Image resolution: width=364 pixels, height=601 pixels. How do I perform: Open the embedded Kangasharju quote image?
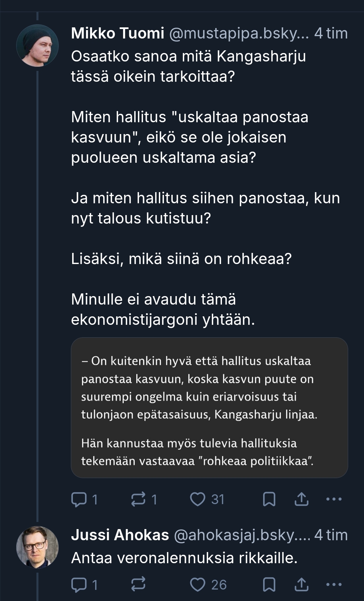tap(209, 408)
